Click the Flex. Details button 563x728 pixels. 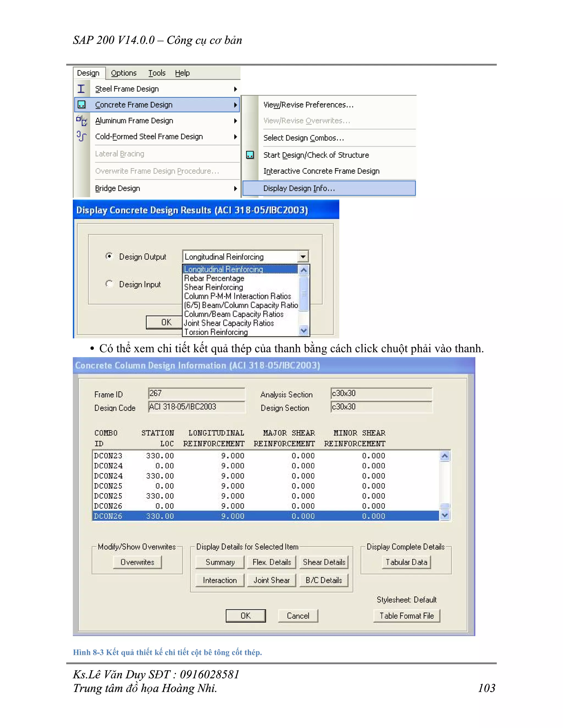pyautogui.click(x=272, y=562)
